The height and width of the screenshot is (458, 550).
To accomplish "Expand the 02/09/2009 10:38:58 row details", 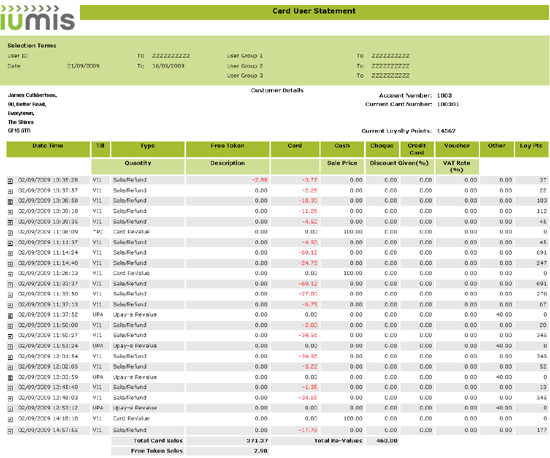I will [x=11, y=202].
